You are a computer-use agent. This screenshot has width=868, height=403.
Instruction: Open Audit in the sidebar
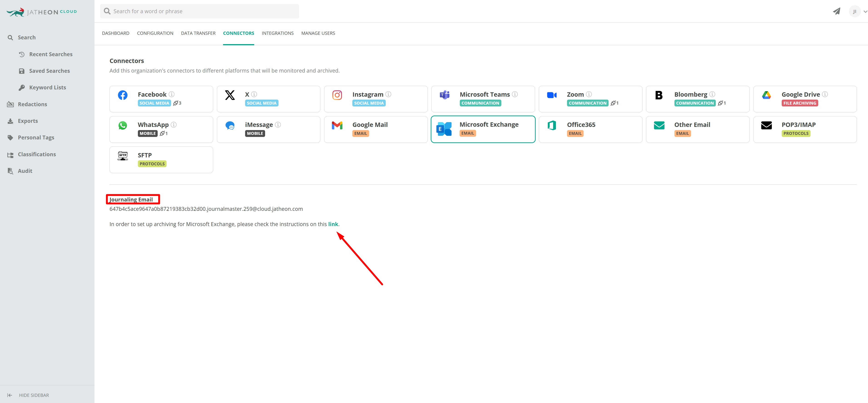25,171
